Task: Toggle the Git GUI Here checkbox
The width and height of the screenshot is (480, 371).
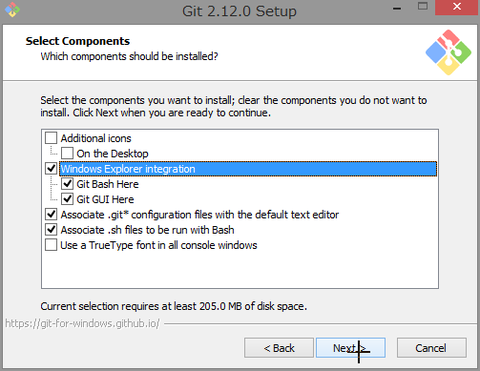Action: 67,199
